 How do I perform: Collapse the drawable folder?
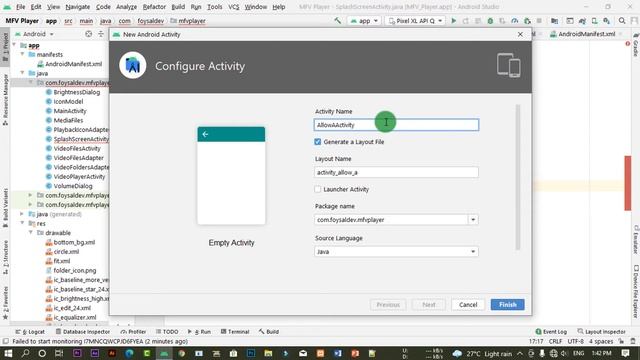point(31,233)
